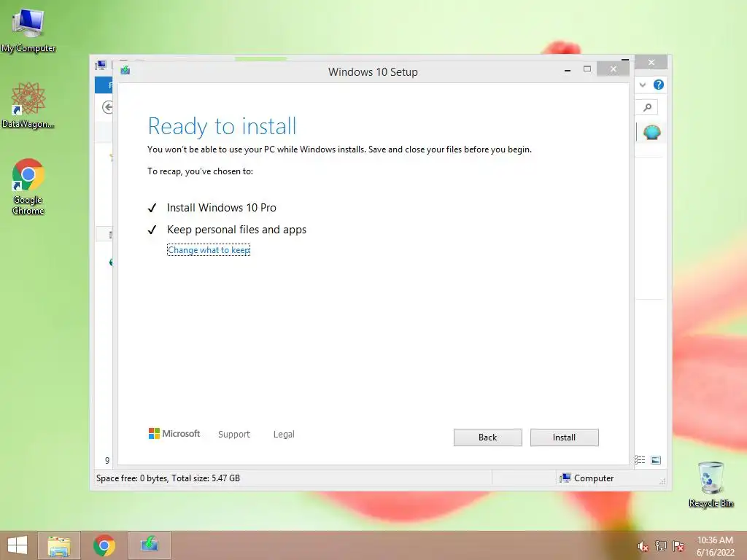Open the Support link
This screenshot has height=560, width=747.
click(x=234, y=435)
